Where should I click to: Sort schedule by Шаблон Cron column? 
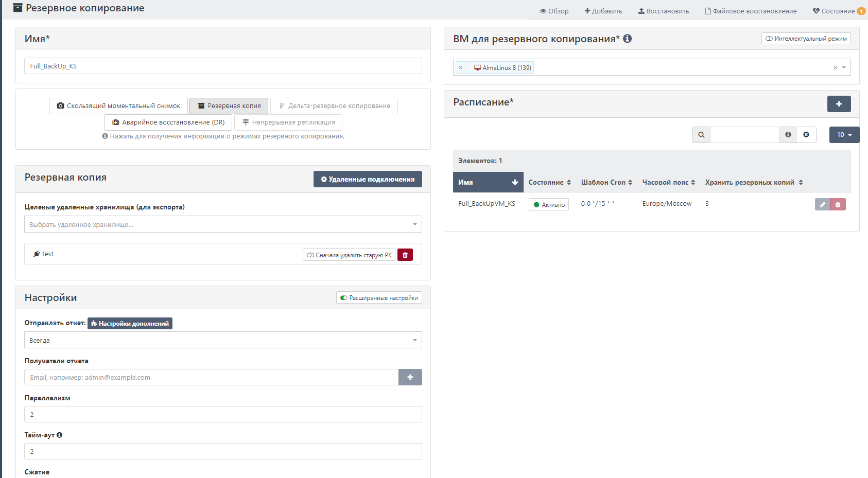[606, 182]
